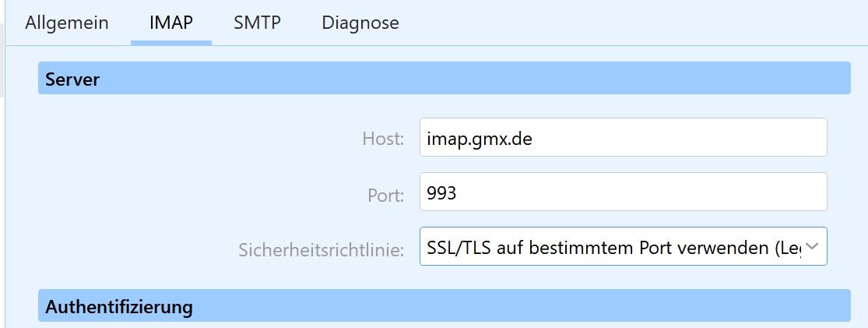Click the Authentifizierung section header bar
This screenshot has width=868, height=328.
[x=444, y=306]
